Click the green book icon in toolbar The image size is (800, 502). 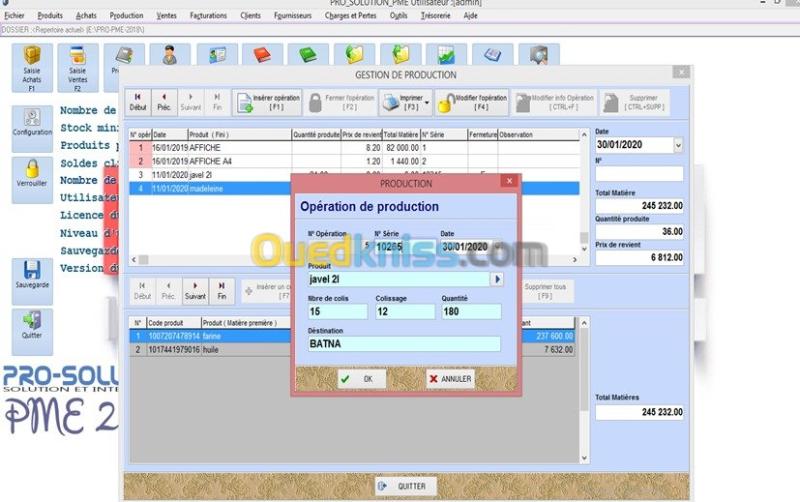click(x=308, y=55)
